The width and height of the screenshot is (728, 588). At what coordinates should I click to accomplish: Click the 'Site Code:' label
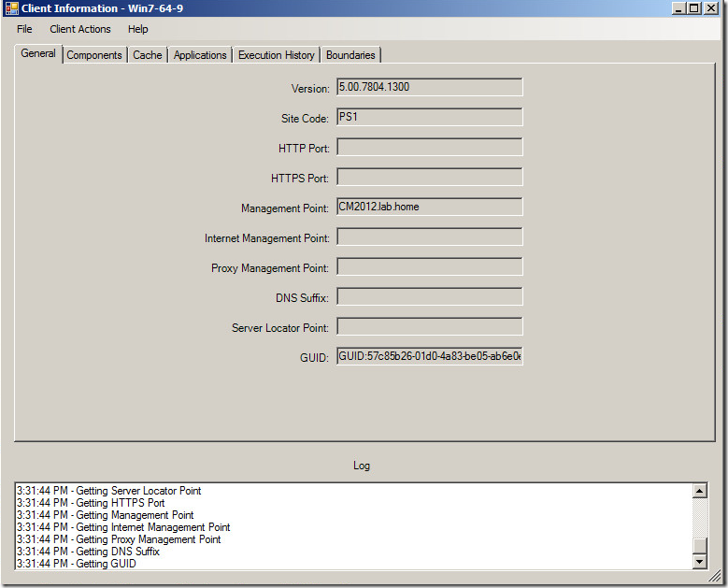tap(305, 119)
